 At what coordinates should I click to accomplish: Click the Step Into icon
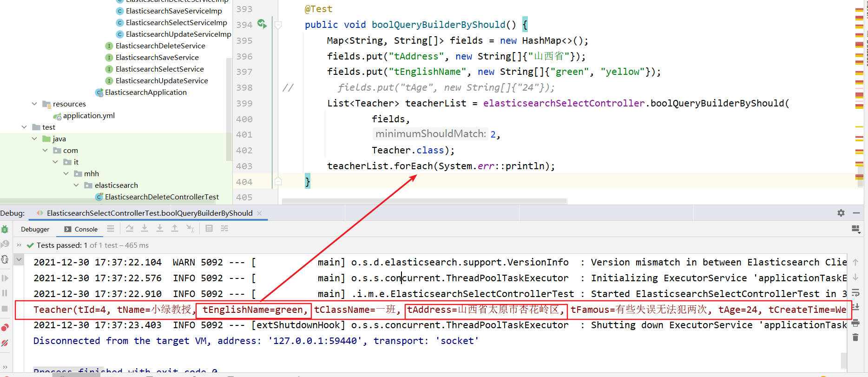pos(145,228)
